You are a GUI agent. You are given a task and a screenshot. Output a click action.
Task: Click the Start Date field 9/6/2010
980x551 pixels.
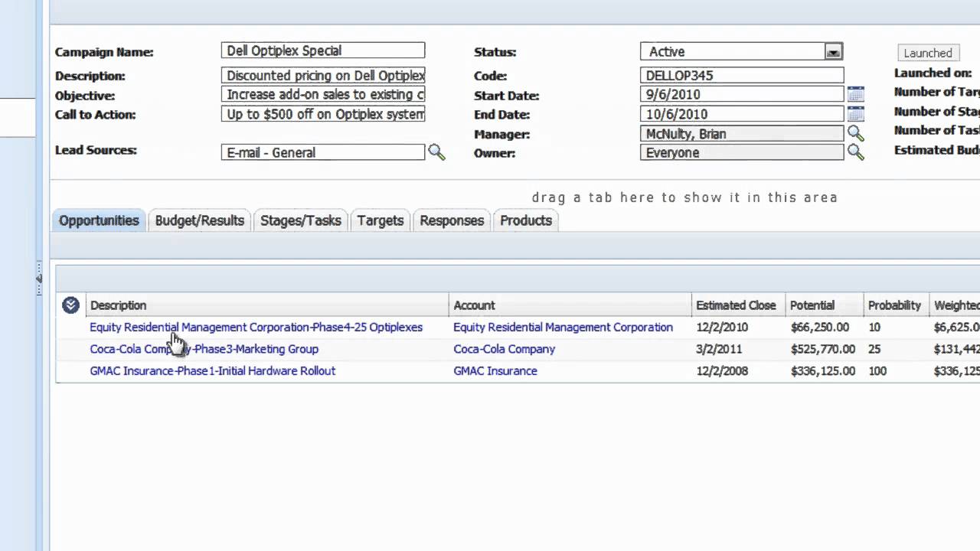pos(742,94)
